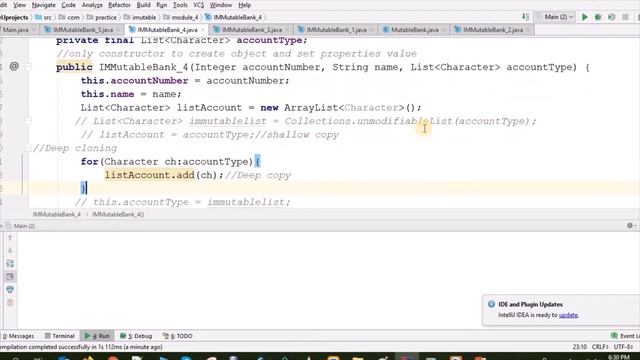This screenshot has height=360, width=640.
Task: Open the UTF-8 encoding selector
Action: pyautogui.click(x=623, y=347)
